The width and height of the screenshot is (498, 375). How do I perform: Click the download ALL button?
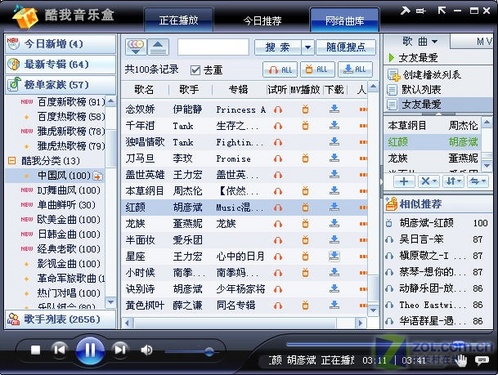tap(355, 69)
